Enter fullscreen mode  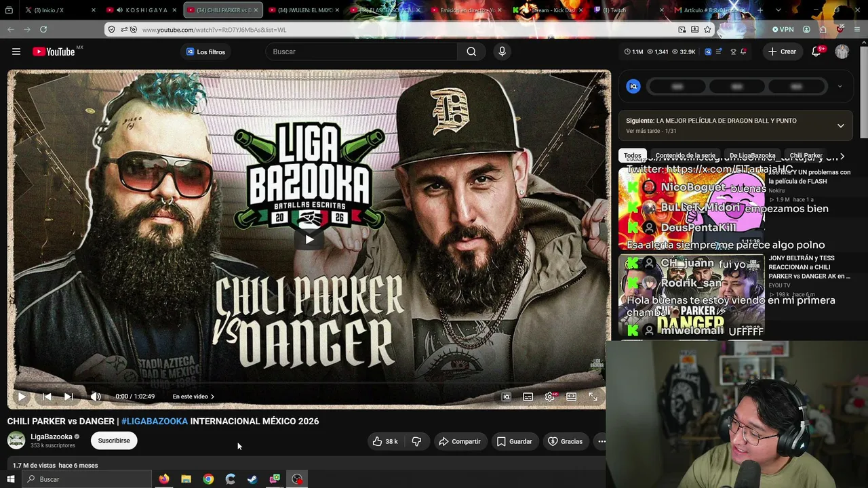tap(593, 396)
